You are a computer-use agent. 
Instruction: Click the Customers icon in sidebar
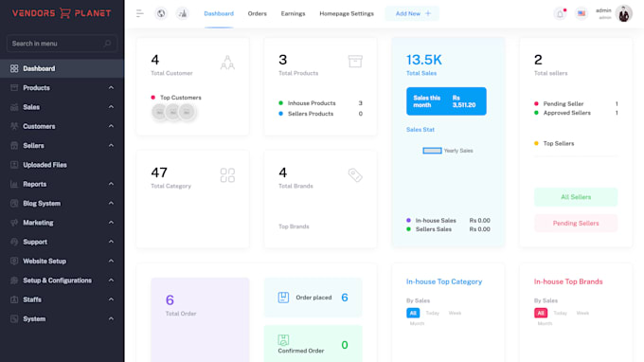pos(14,126)
